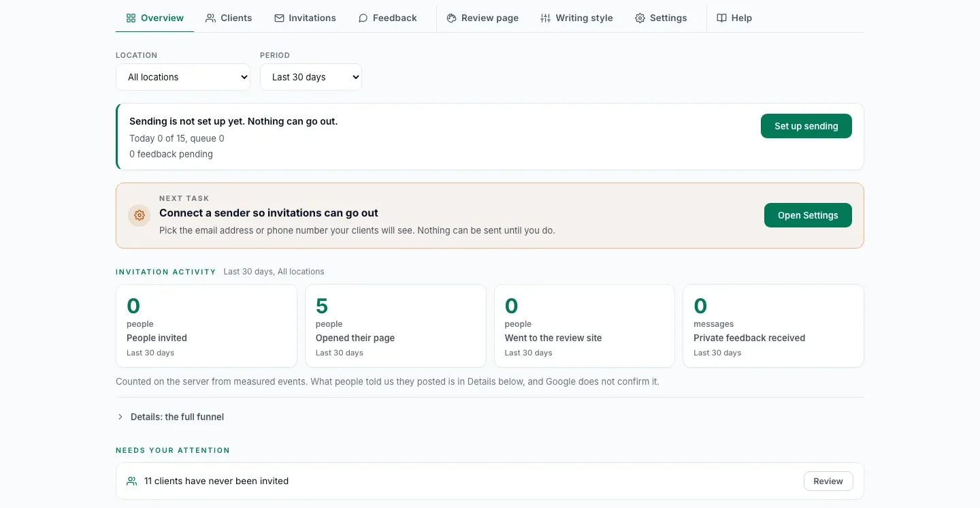Click the Settings gear icon in the navigation
The width and height of the screenshot is (980, 508).
(640, 18)
